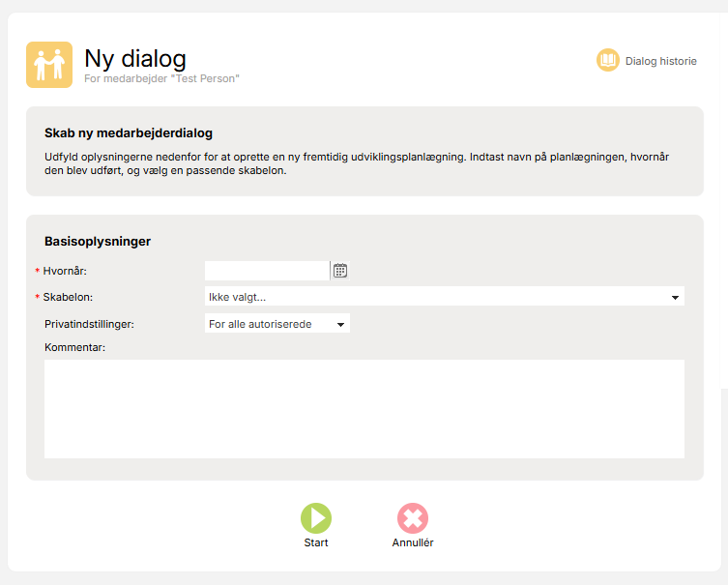Open the 'Ikke valgt...' template combo box
The height and width of the screenshot is (585, 728).
click(445, 297)
